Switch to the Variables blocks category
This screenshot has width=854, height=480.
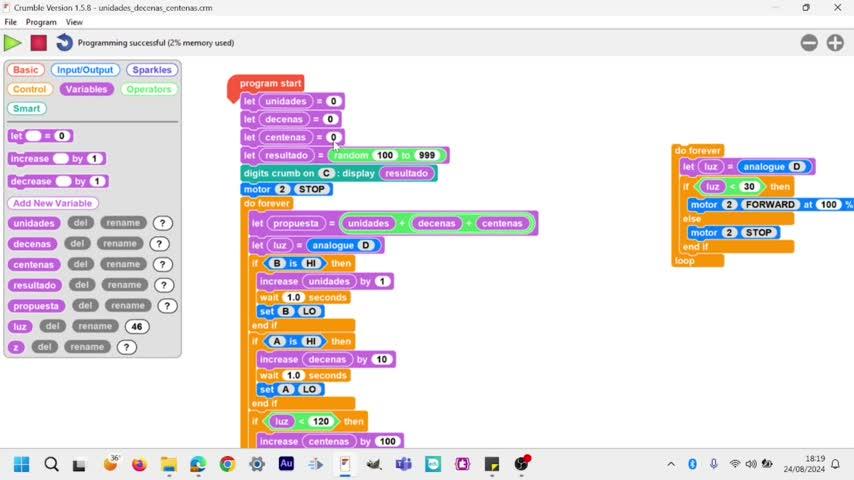coord(87,89)
